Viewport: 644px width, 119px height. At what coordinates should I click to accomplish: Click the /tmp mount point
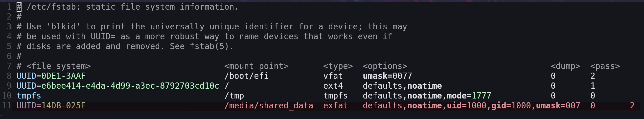pos(234,96)
